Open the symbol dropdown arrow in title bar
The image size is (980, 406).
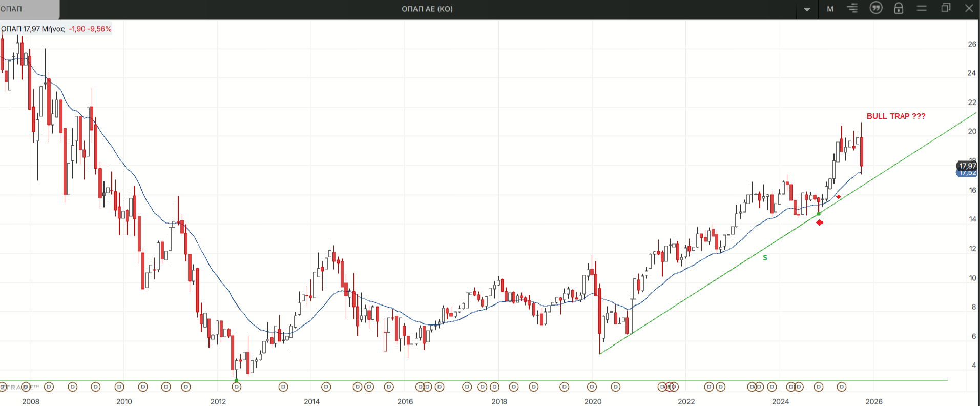(807, 9)
